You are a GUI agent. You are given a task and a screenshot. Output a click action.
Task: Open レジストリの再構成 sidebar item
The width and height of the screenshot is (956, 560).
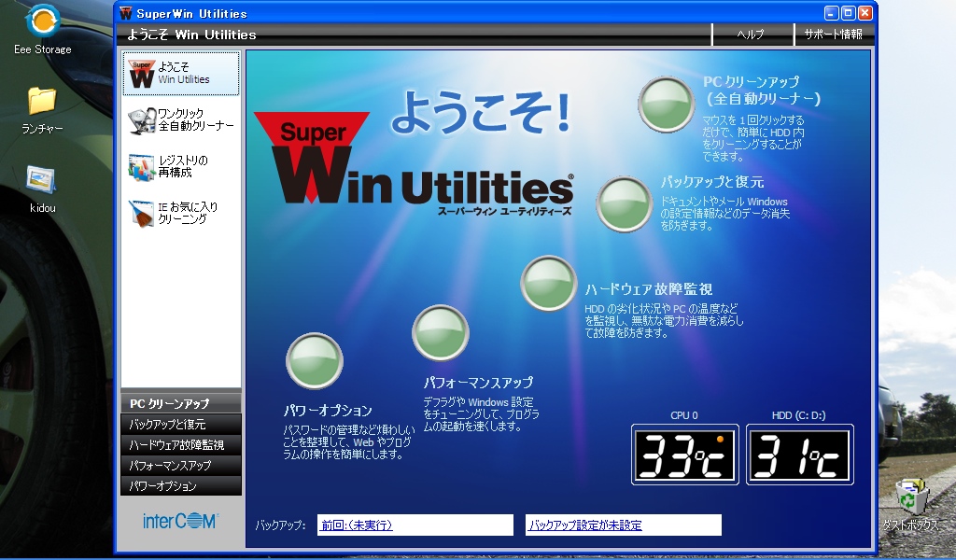click(169, 166)
